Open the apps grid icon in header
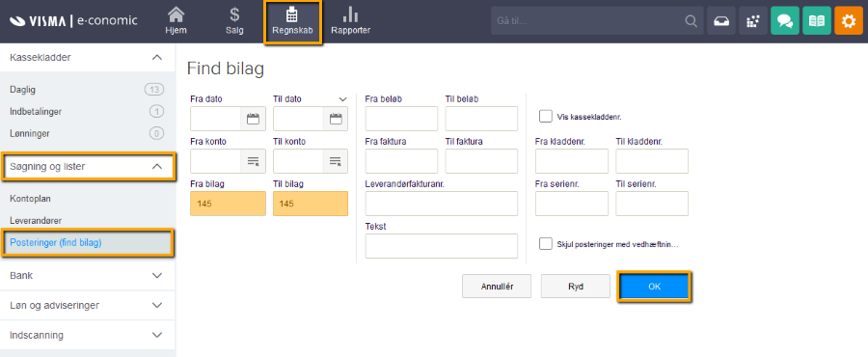This screenshot has height=357, width=868. click(x=753, y=21)
